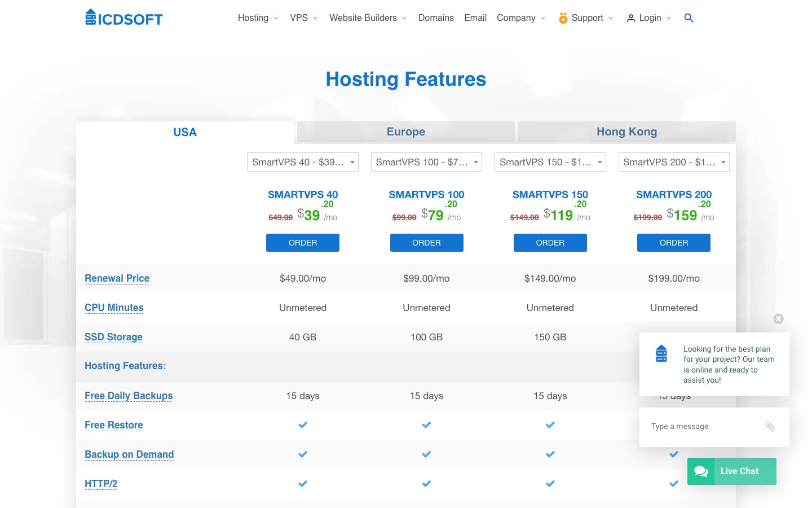Click the ICDSoft logo
The image size is (812, 508).
click(123, 17)
